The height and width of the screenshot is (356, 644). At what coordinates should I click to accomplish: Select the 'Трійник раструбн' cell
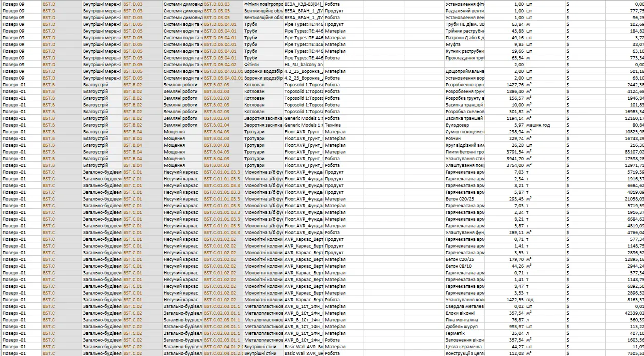point(465,30)
